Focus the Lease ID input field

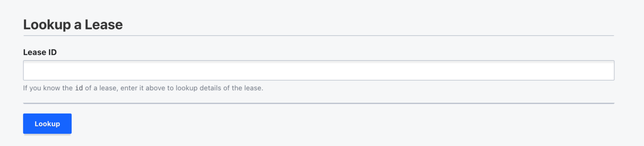318,70
